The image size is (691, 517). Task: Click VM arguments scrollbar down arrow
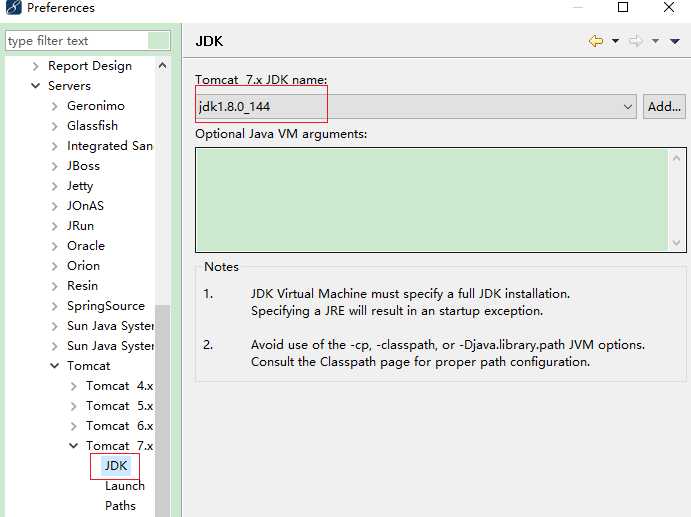(676, 243)
